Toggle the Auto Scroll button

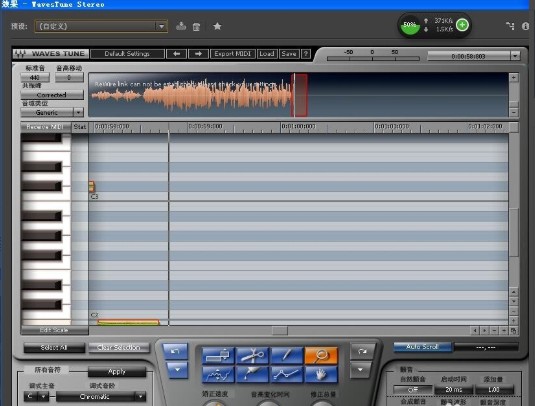tap(422, 347)
